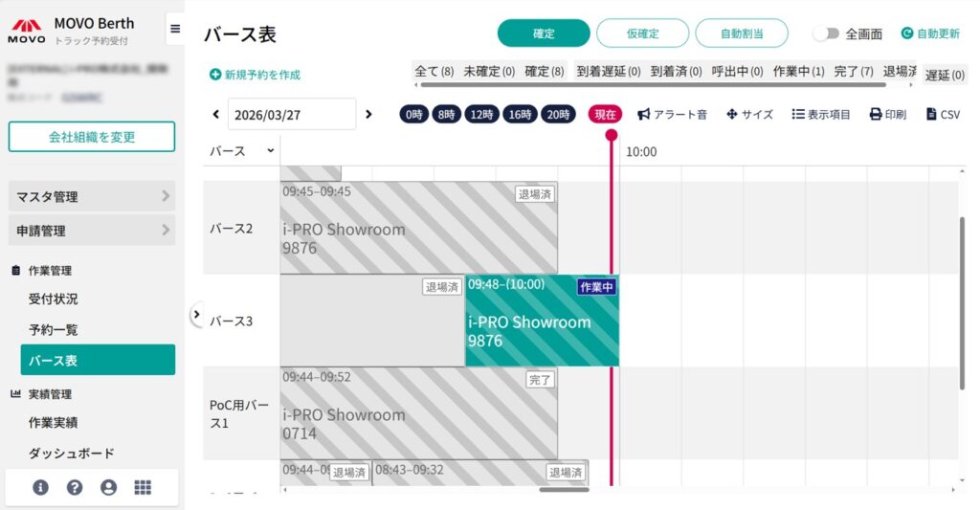This screenshot has height=510, width=980.
Task: Open the apps grid icon
Action: click(143, 487)
